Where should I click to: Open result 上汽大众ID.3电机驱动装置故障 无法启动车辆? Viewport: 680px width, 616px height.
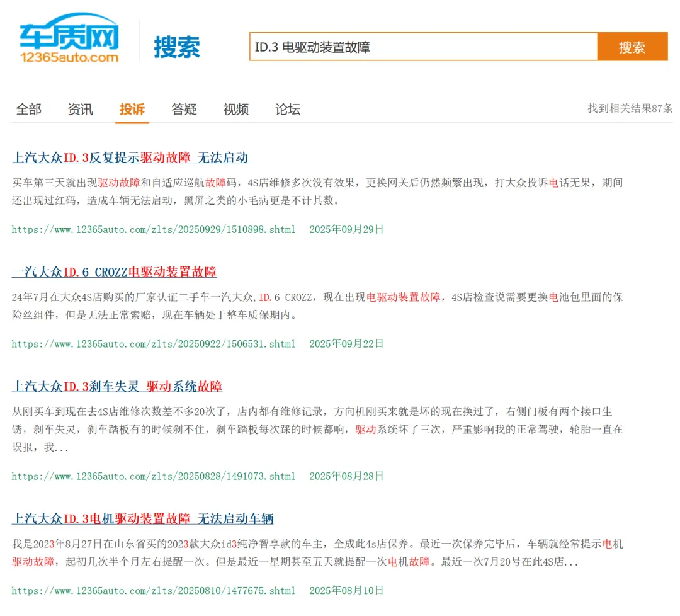point(143,518)
